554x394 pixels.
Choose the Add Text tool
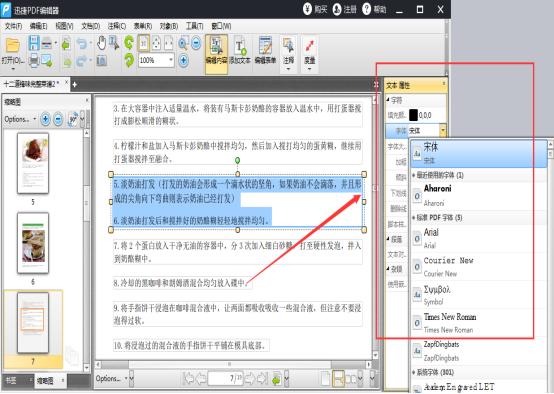[240, 51]
